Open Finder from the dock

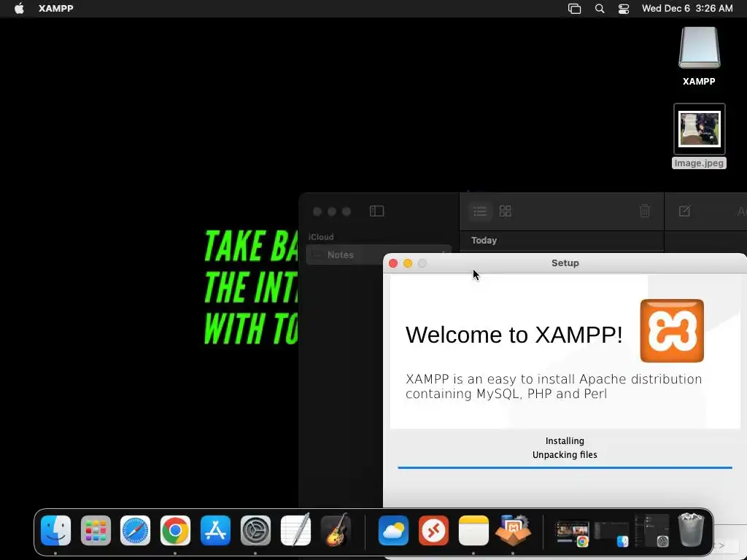tap(55, 531)
